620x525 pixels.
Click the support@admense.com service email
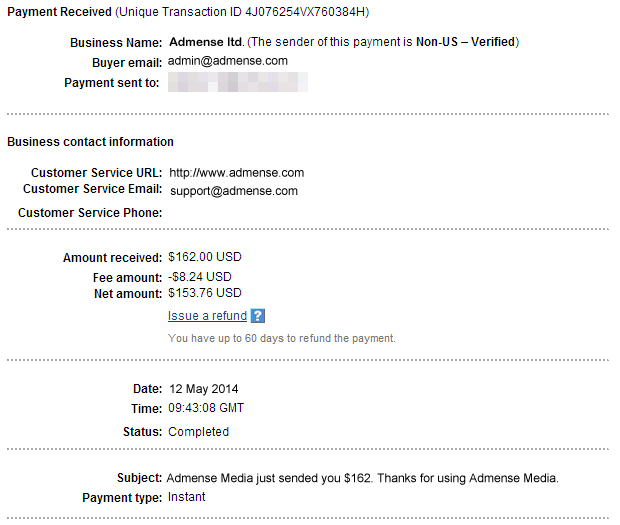[234, 191]
